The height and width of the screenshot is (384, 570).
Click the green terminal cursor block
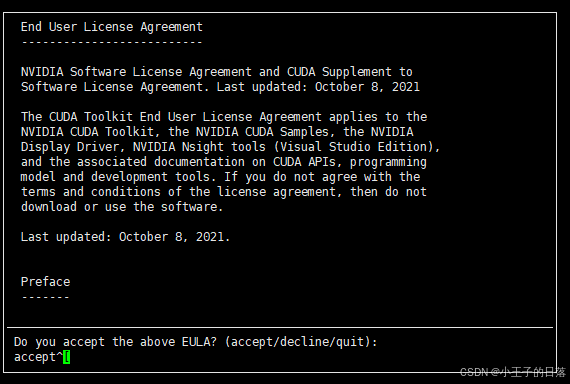click(x=67, y=357)
